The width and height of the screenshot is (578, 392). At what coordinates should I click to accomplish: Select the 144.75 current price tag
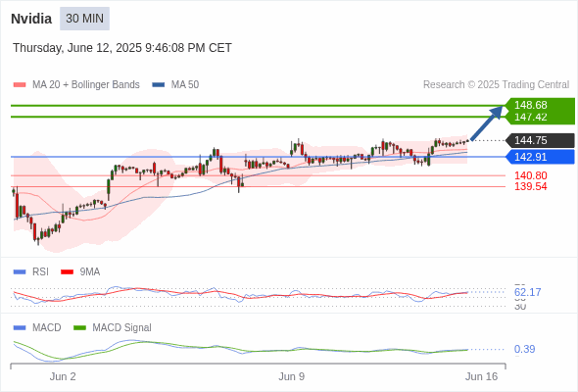coord(540,140)
